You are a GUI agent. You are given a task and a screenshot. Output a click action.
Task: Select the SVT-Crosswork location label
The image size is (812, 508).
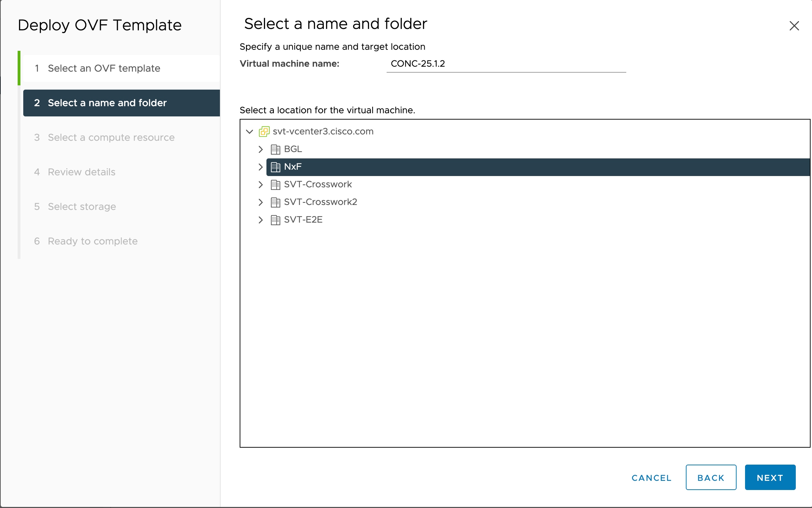click(318, 185)
